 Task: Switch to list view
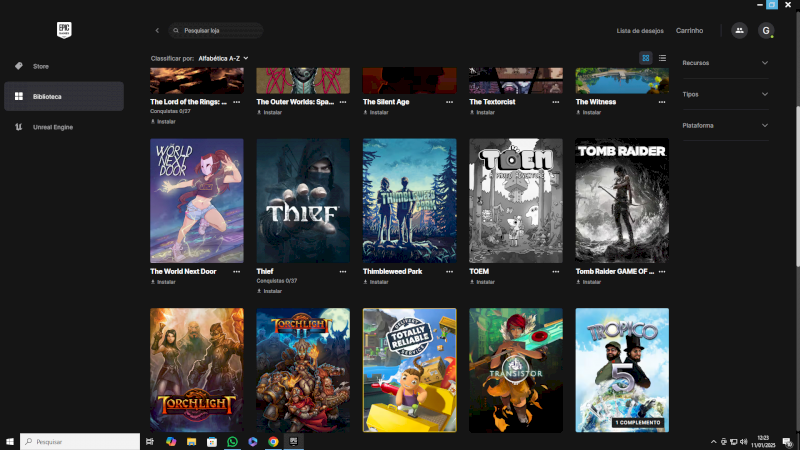662,58
